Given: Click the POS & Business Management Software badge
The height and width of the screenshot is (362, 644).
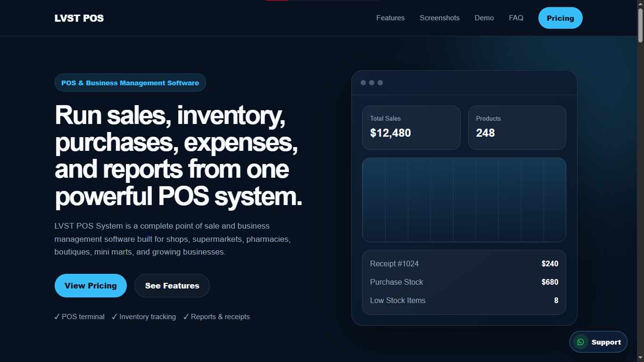Looking at the screenshot, I should pos(130,82).
